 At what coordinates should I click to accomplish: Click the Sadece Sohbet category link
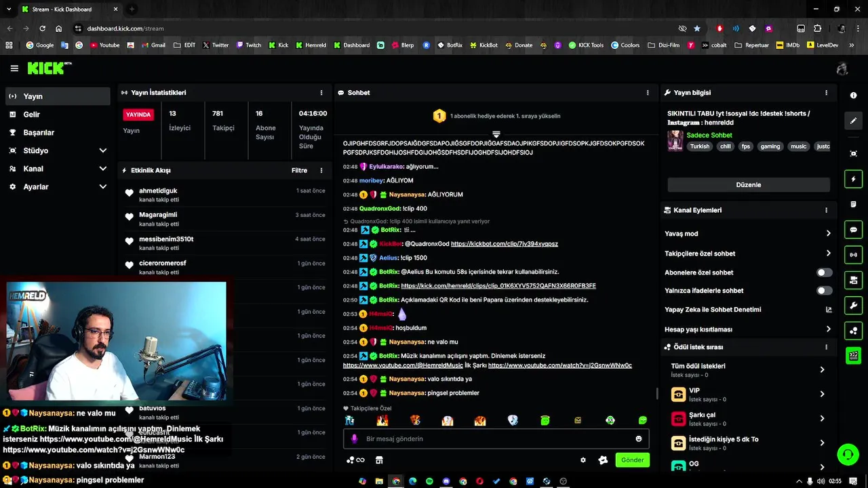click(x=709, y=136)
